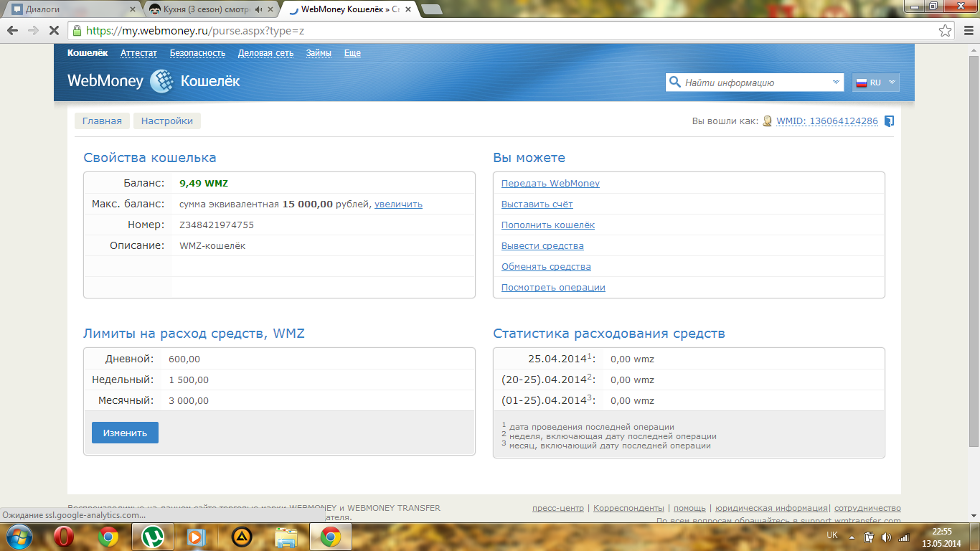Click the увеличить max balance link
This screenshot has width=980, height=551.
point(398,204)
